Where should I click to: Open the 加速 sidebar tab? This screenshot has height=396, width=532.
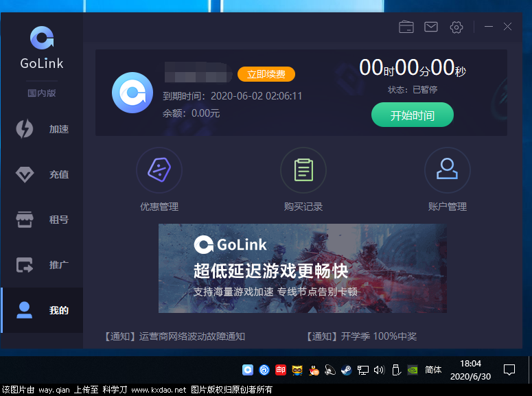click(42, 129)
